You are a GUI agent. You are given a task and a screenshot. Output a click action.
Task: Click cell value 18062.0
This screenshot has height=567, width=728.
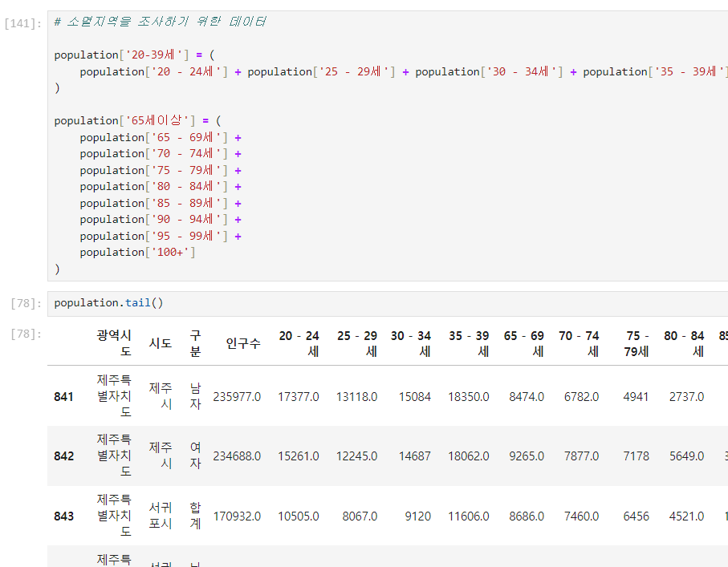(469, 456)
